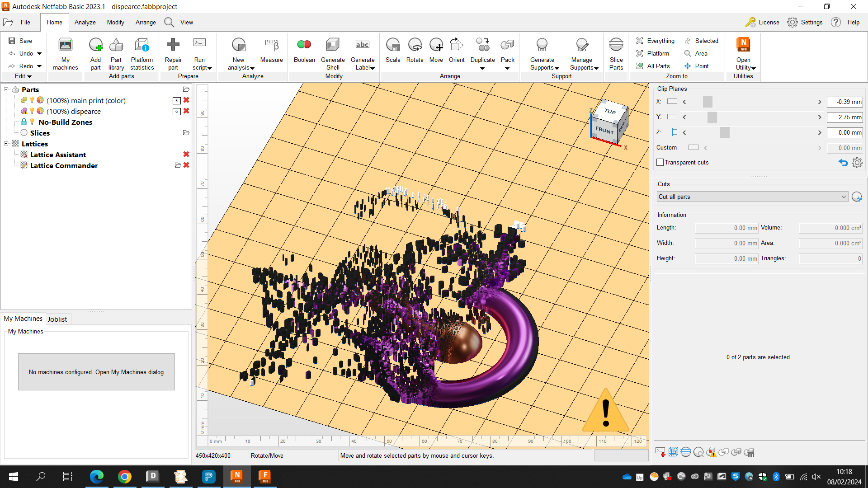868x488 pixels.
Task: Open the Part library
Action: [x=116, y=54]
